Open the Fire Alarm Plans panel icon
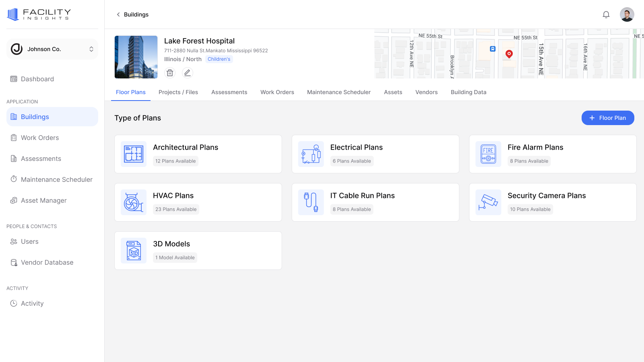 (x=488, y=154)
